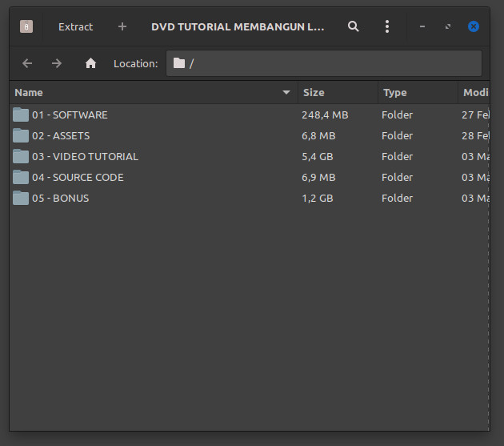
Task: Select the 03 - VIDEO TUTORIAL folder
Action: (x=85, y=156)
